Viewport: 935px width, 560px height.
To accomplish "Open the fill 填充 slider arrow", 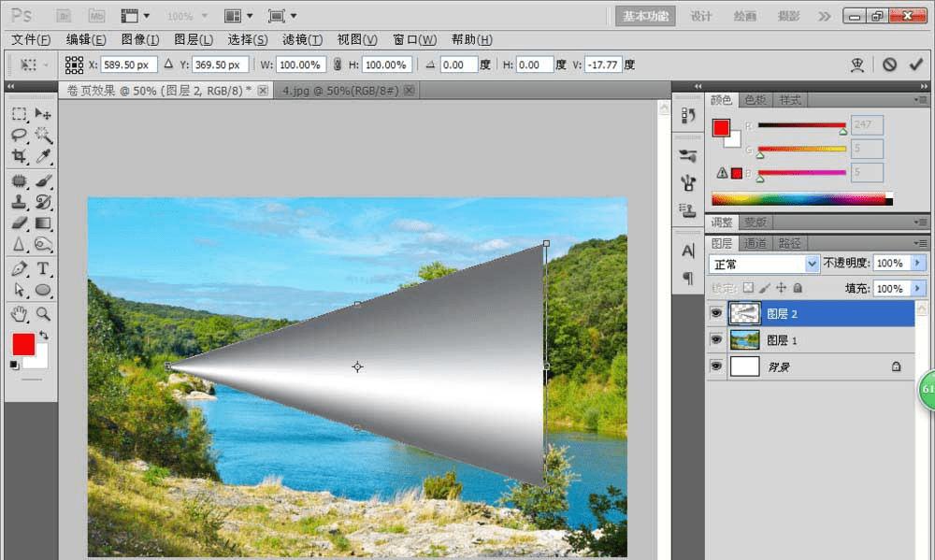I will 918,289.
